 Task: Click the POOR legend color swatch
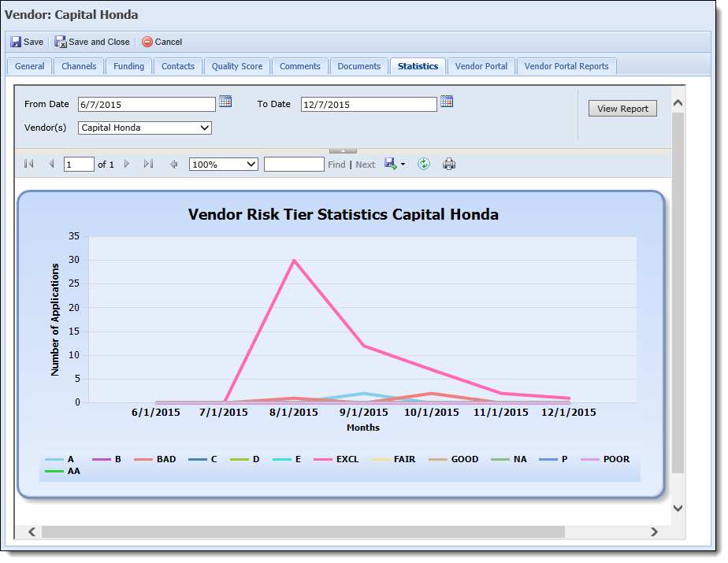[589, 460]
